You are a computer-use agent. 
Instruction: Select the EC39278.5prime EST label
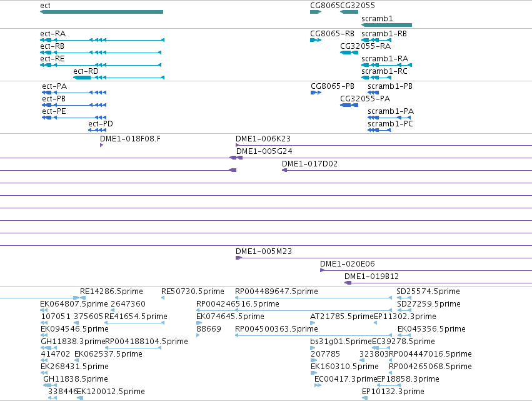click(x=403, y=342)
